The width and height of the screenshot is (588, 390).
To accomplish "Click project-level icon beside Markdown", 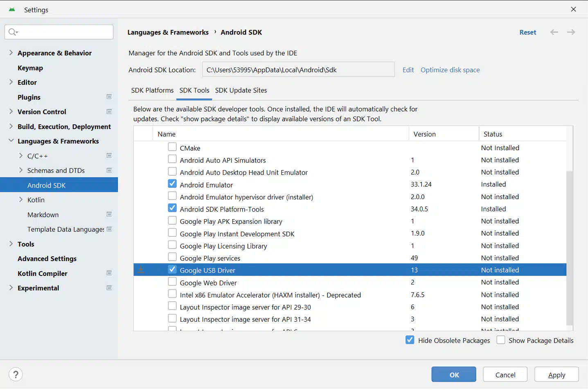I will (x=109, y=214).
